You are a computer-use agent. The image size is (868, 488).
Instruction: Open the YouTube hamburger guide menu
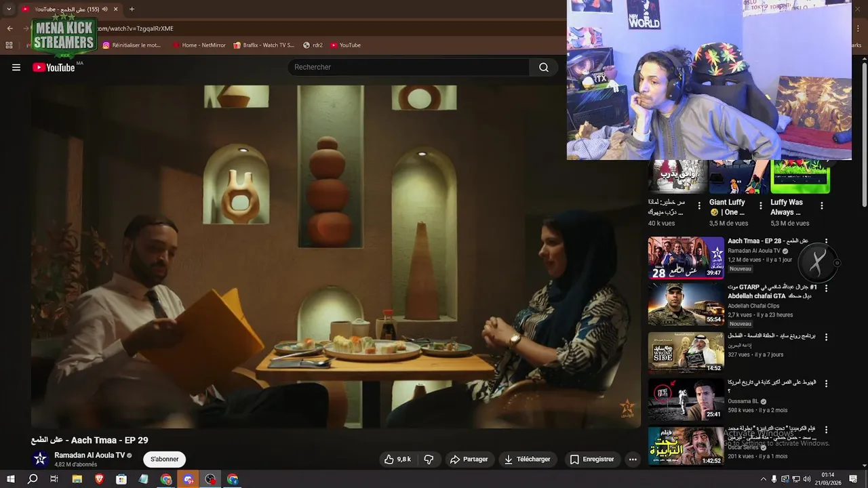tap(16, 67)
